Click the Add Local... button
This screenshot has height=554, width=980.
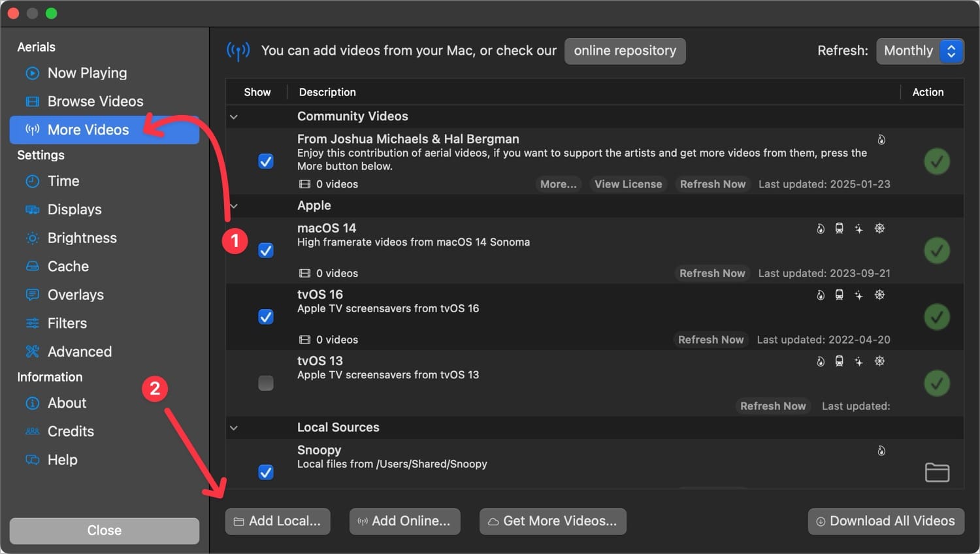coord(278,521)
